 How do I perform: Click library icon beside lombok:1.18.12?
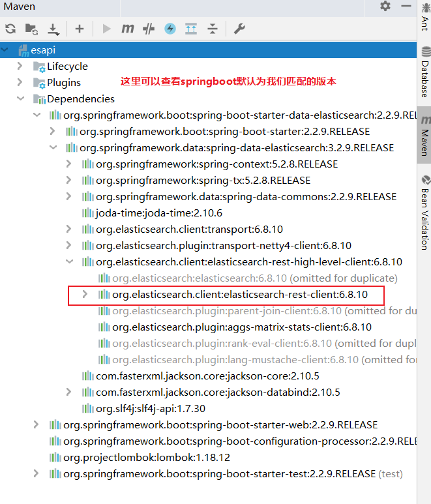[x=55, y=457]
